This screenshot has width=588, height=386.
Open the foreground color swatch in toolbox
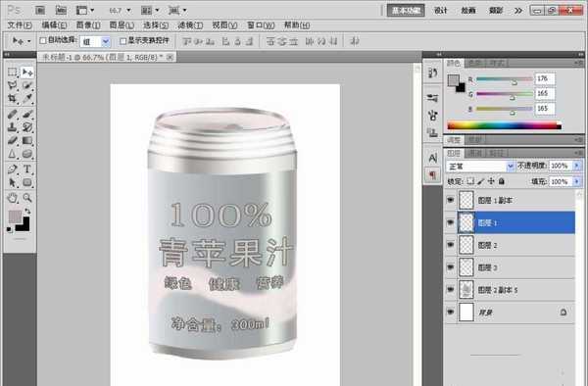pyautogui.click(x=15, y=217)
